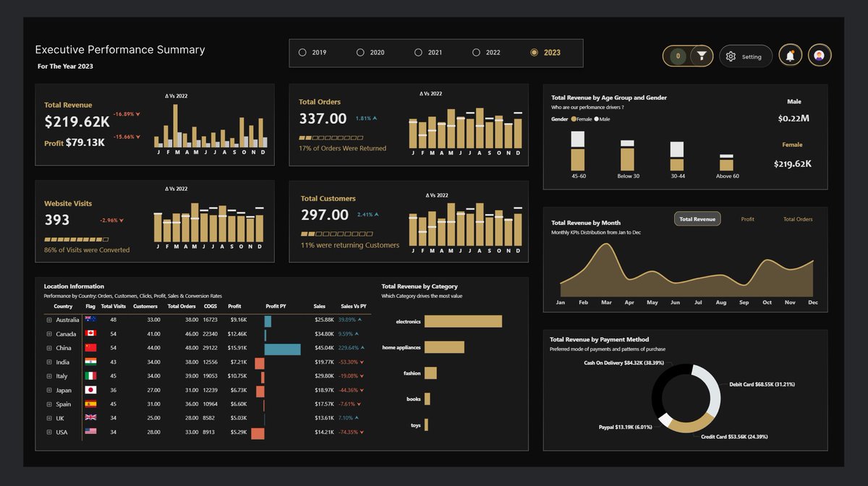Screen dimensions: 868x486
Task: Expand the Spain row
Action: click(x=49, y=404)
